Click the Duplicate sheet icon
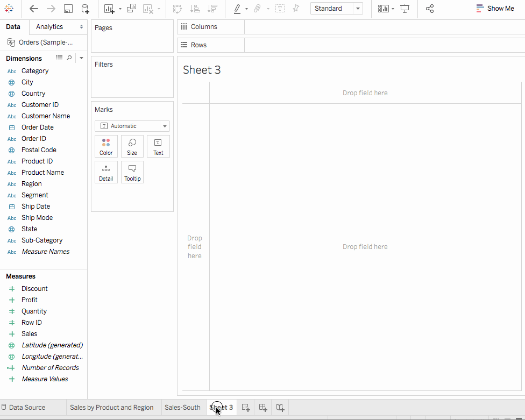Screen dimensions: 525x420 pyautogui.click(x=131, y=9)
